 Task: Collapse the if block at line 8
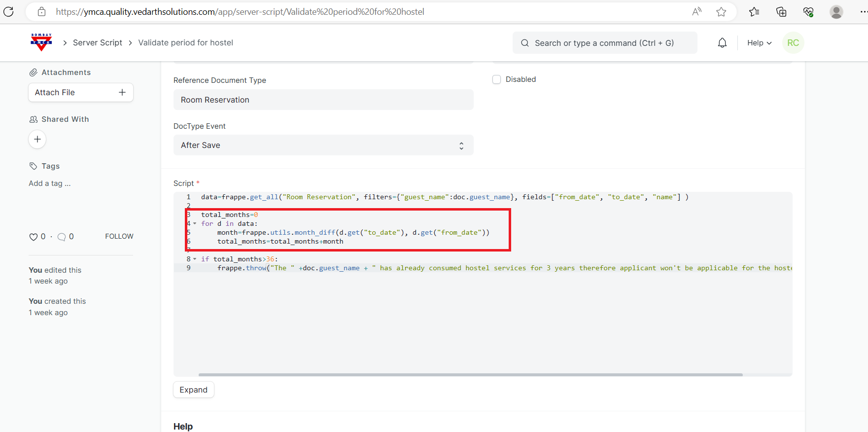pyautogui.click(x=195, y=259)
